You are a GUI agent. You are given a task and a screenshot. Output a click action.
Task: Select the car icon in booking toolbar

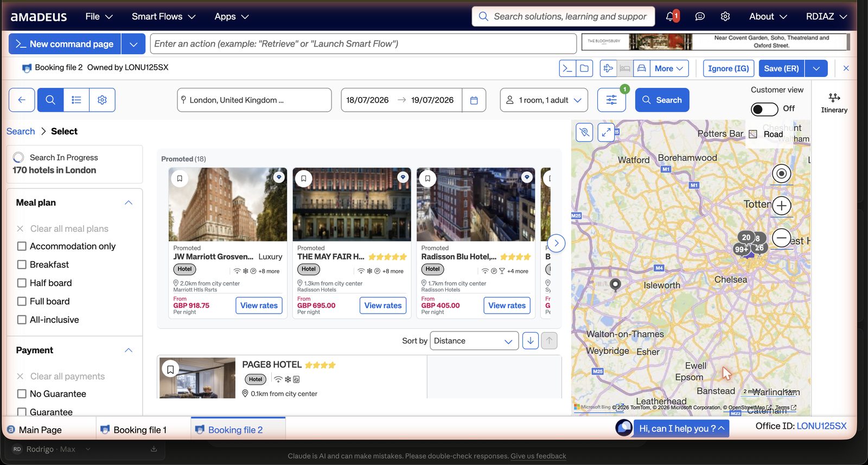point(642,68)
